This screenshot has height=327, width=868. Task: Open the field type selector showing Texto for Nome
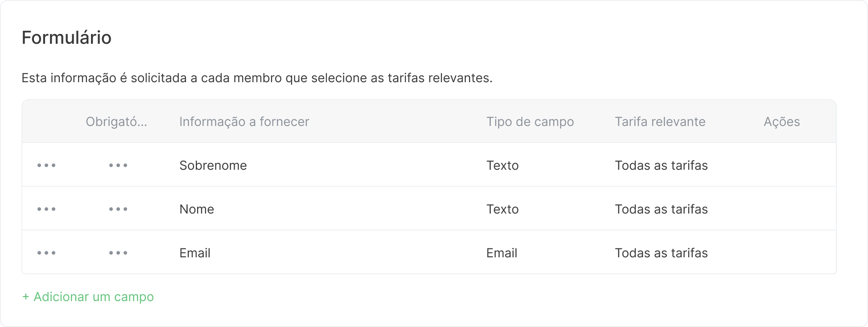pos(502,208)
